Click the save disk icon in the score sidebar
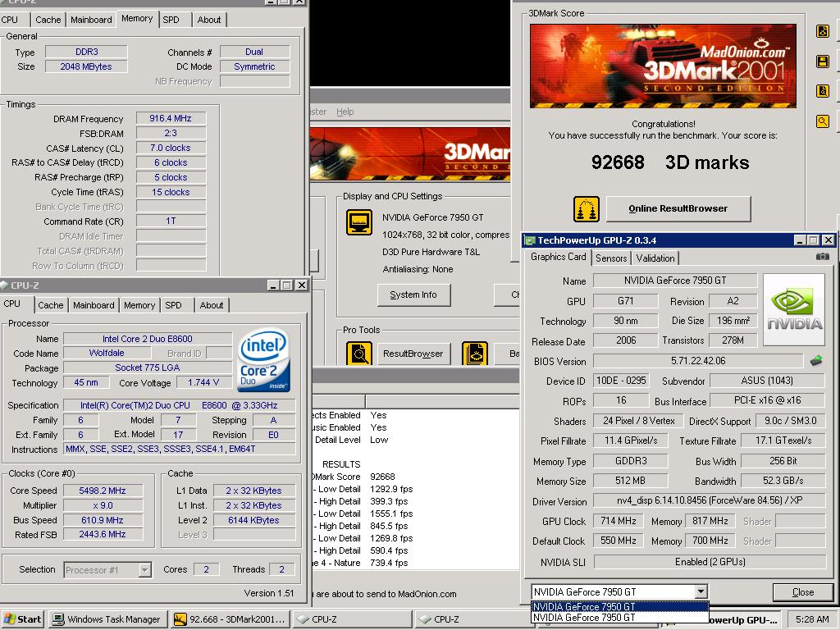Viewport: 840px width, 630px height. [823, 61]
